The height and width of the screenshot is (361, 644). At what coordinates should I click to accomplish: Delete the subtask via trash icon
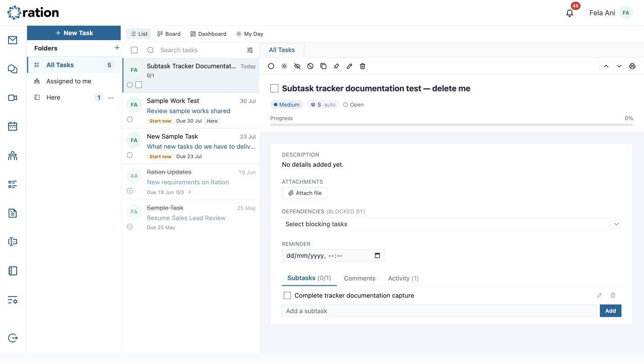tap(613, 296)
